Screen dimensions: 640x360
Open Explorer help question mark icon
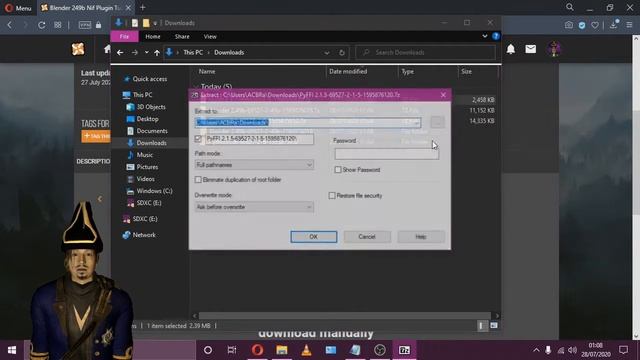click(496, 36)
